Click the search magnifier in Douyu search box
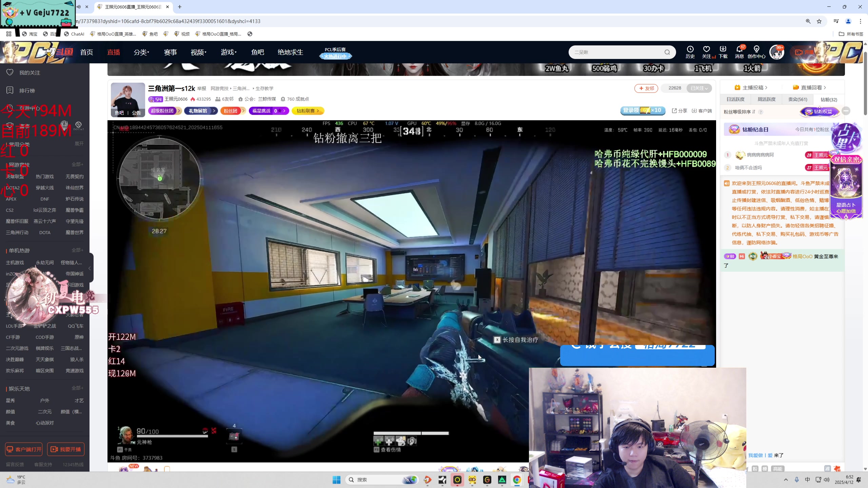The image size is (868, 488). (x=667, y=52)
